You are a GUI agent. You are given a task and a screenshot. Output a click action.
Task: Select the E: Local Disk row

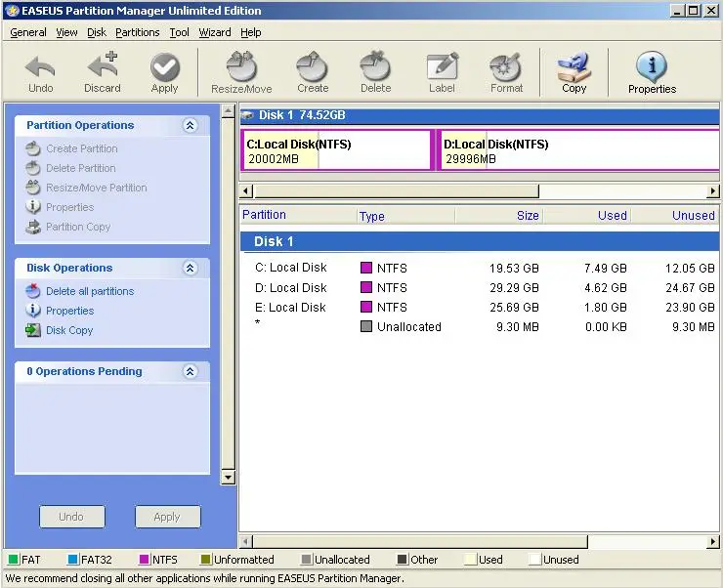(290, 308)
